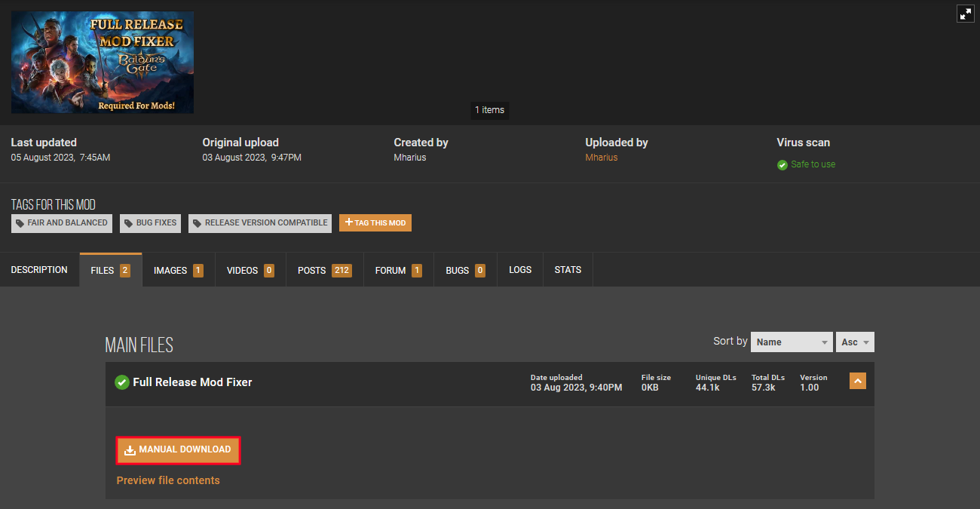This screenshot has width=980, height=509.
Task: Click the Created by Mharius name
Action: click(410, 158)
